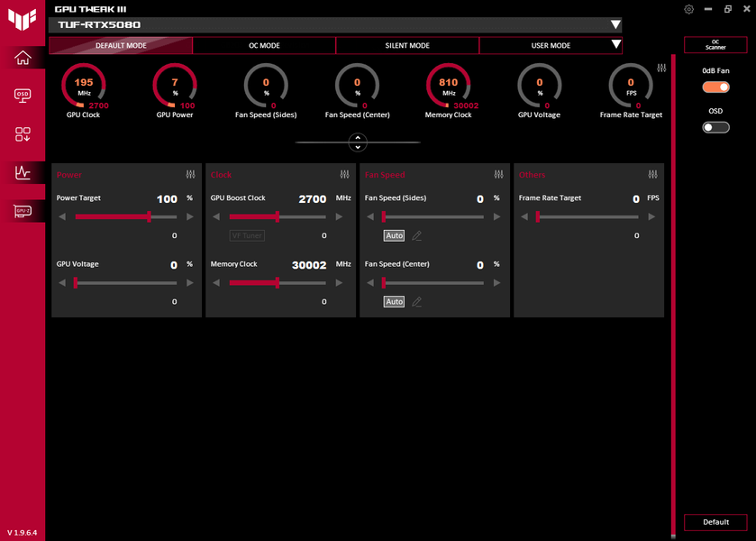Increase GPU Boost Clock with right arrow
Image resolution: width=756 pixels, height=541 pixels.
(339, 216)
